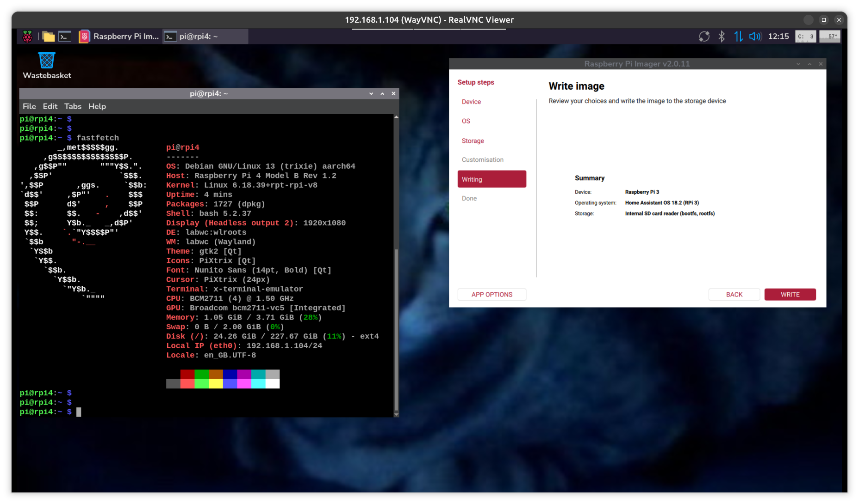Click the 'Display (Headless output 2): 1920x1080' line
This screenshot has height=504, width=859.
[256, 223]
